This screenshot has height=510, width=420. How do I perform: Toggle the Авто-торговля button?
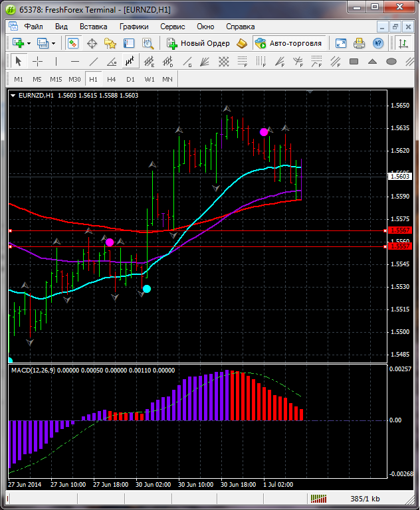[x=288, y=43]
